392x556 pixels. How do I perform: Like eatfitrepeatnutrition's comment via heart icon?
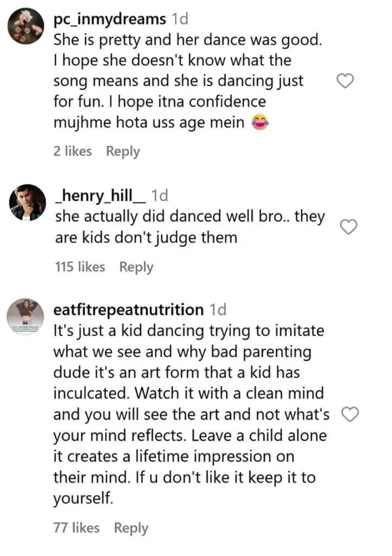(351, 415)
